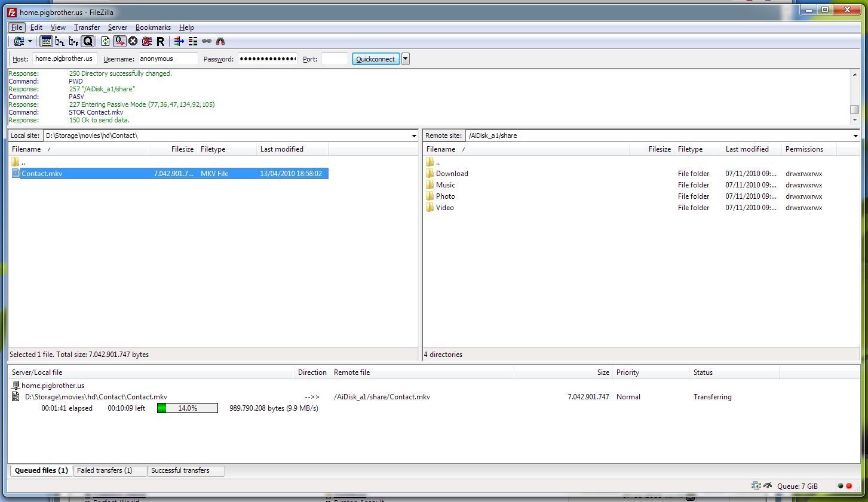
Task: Click the Contact.mkv transfer progress bar
Action: 187,408
